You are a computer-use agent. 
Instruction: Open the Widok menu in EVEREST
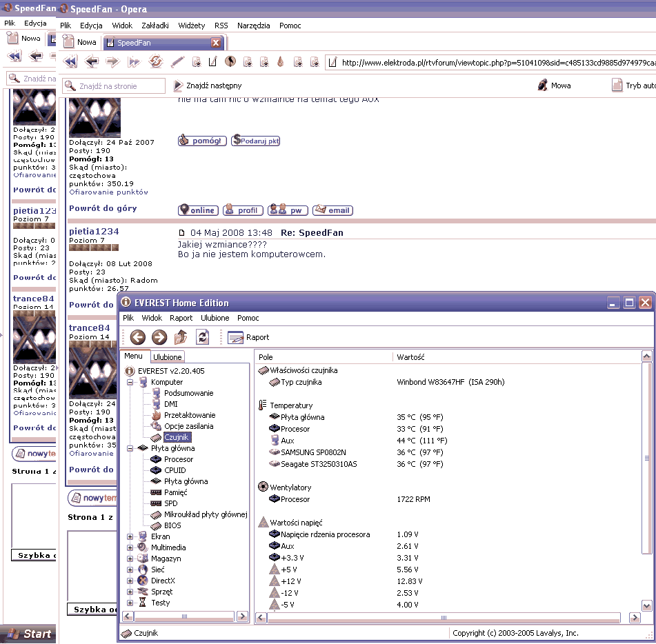(x=152, y=318)
